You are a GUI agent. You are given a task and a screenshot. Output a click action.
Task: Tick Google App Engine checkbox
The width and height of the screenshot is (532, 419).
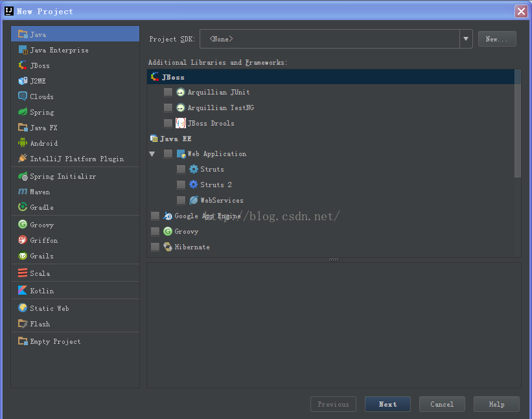[x=155, y=216]
